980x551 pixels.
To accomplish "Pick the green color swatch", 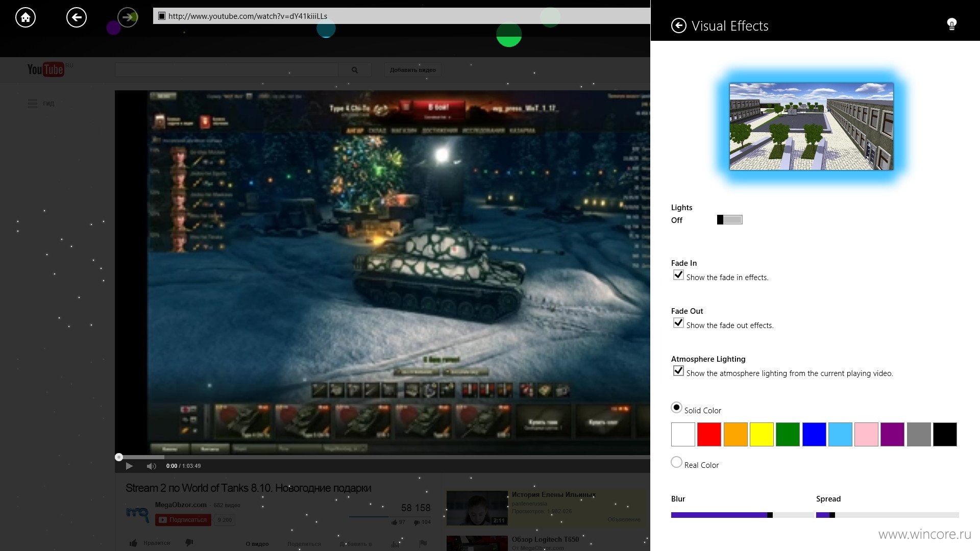I will (x=788, y=435).
